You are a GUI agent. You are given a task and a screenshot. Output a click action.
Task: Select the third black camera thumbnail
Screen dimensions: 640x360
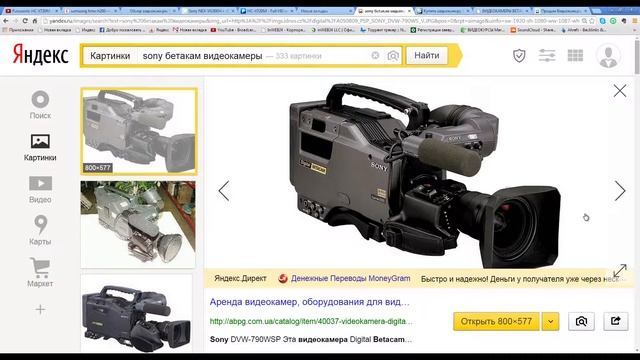point(137,313)
